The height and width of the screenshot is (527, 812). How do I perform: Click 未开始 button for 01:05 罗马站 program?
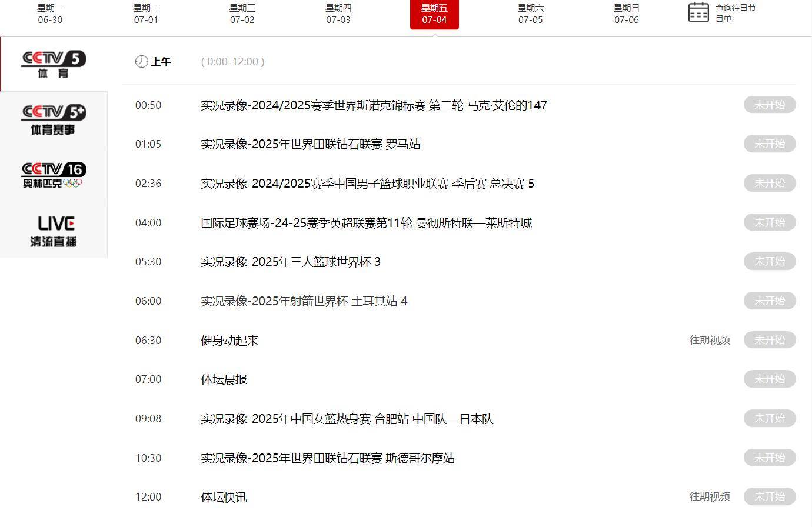click(x=770, y=144)
